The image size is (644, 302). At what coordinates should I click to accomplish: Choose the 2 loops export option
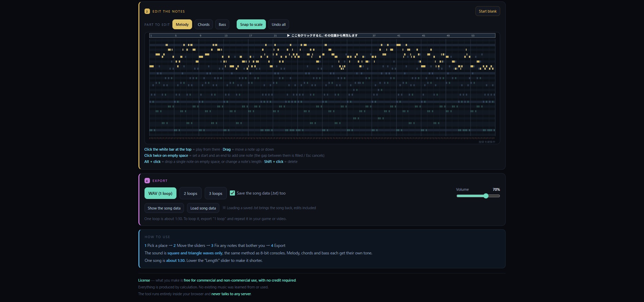tap(190, 193)
